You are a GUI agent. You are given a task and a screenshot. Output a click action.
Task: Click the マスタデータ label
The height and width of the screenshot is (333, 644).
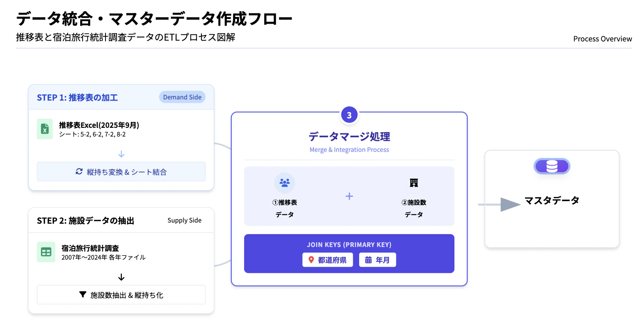[x=552, y=200]
